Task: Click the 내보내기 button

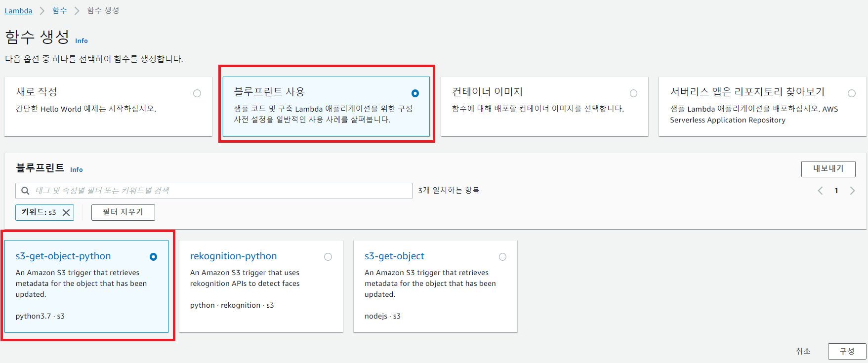Action: pos(828,169)
